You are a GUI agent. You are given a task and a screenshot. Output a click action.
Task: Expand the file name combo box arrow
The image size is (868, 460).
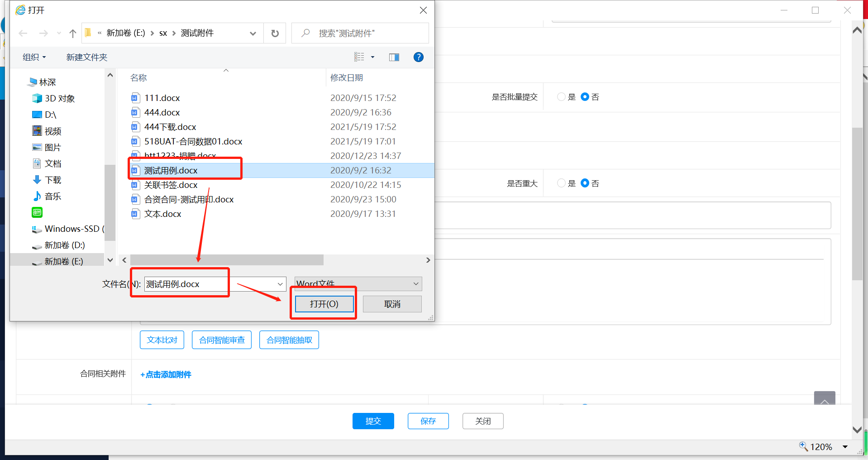[280, 284]
